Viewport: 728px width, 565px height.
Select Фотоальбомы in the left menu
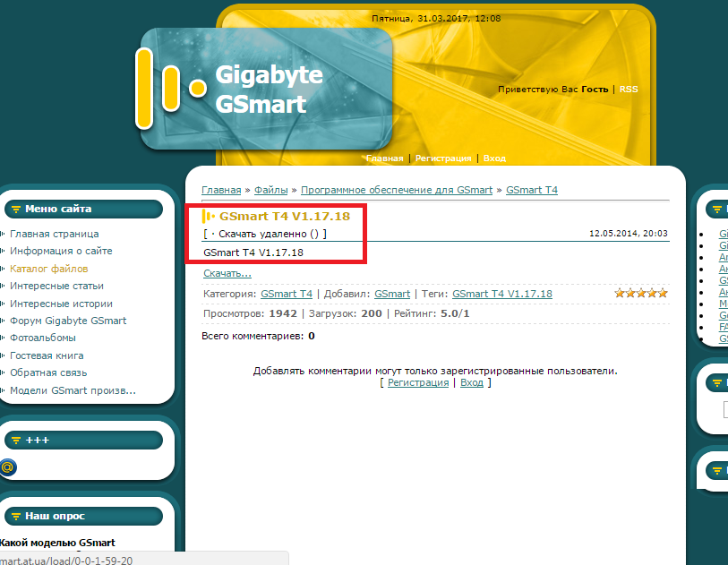43,338
